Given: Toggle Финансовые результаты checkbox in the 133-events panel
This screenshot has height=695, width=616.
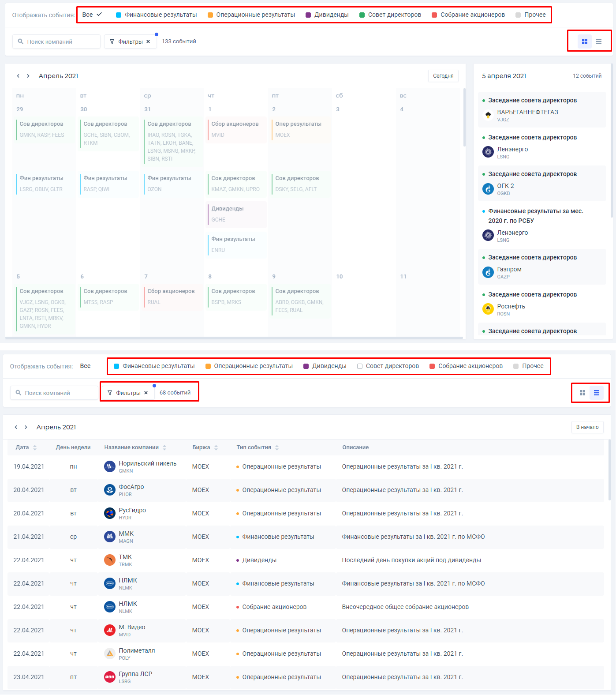Looking at the screenshot, I should click(119, 15).
